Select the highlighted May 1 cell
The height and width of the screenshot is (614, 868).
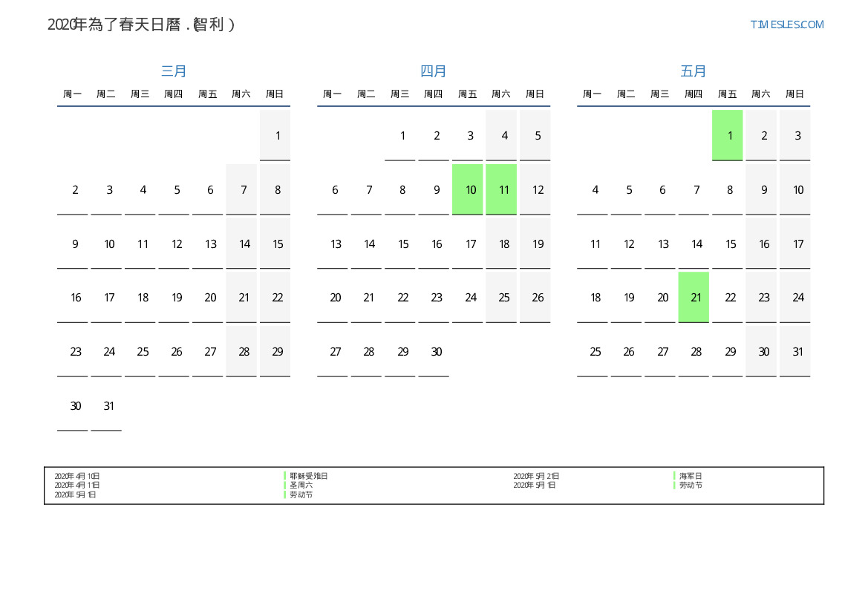point(727,135)
